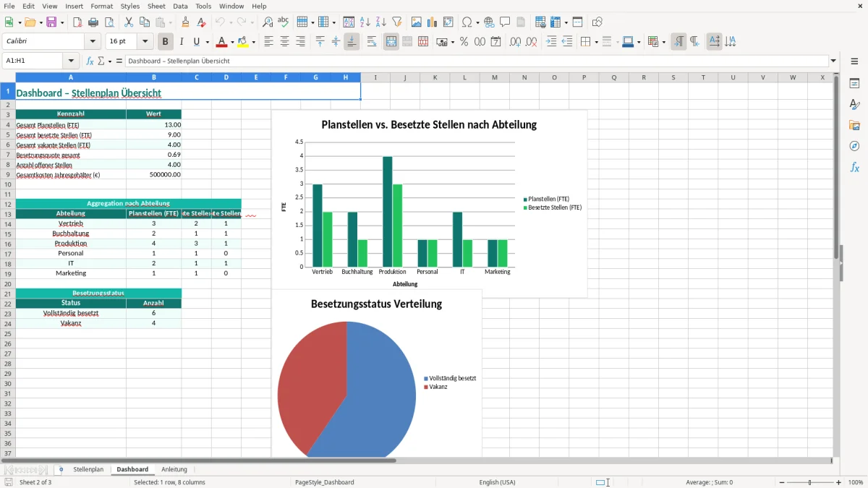Apply Percent number format
Screen dimensions: 868x488
point(464,42)
